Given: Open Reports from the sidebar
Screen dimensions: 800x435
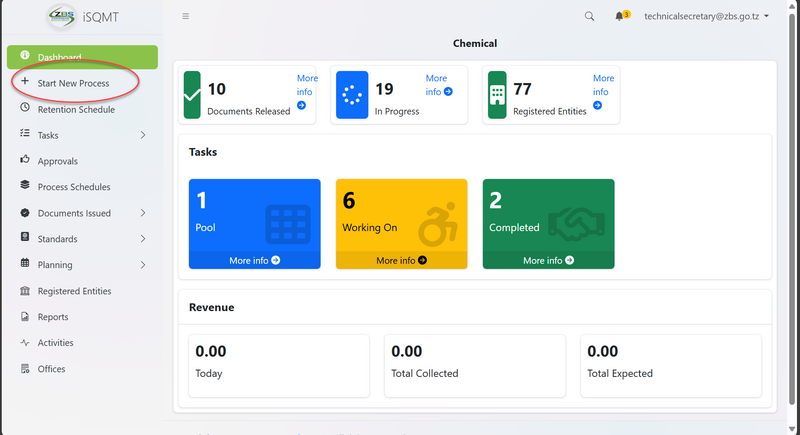Looking at the screenshot, I should pos(53,317).
